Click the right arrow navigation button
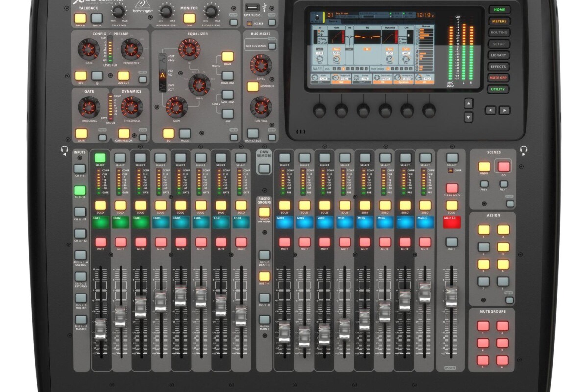Image resolution: width=588 pixels, height=392 pixels. click(x=505, y=110)
